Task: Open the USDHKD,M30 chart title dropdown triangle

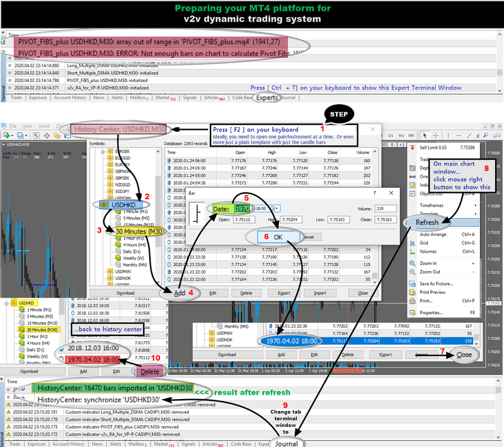Action: pyautogui.click(x=4, y=145)
